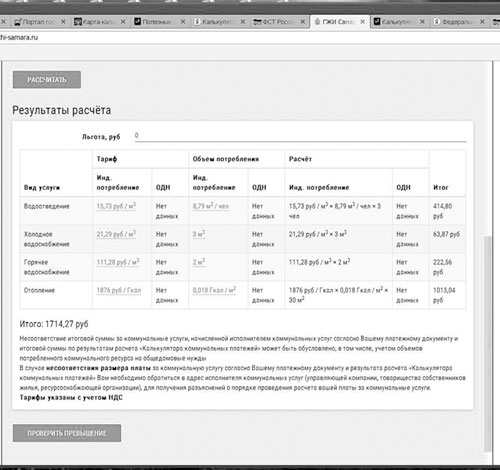Click the РАССЧИТАТЬ button
Image resolution: width=500 pixels, height=470 pixels.
coord(47,80)
